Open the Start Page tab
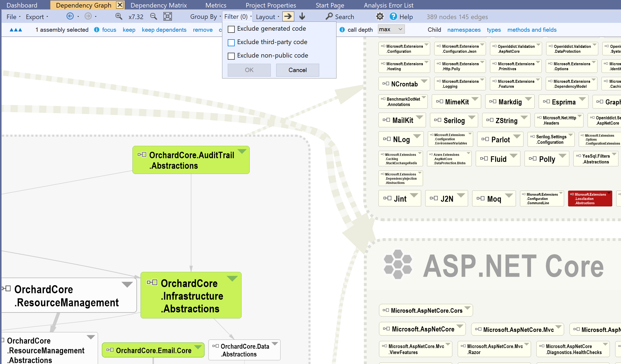Viewport: 621px width, 364px height. (x=330, y=5)
